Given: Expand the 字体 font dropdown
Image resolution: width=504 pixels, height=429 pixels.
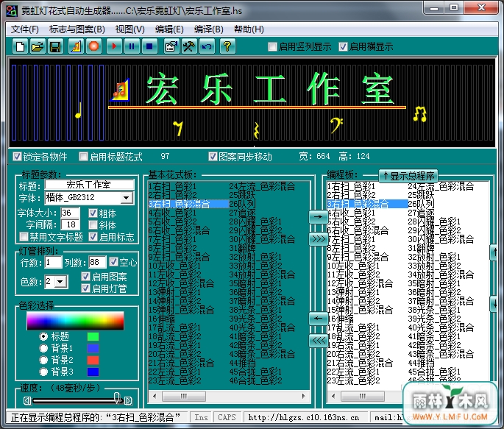Looking at the screenshot, I should coord(127,198).
